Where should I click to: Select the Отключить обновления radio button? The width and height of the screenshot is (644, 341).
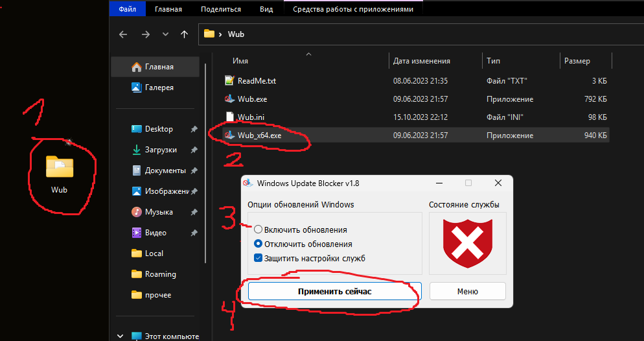[259, 244]
